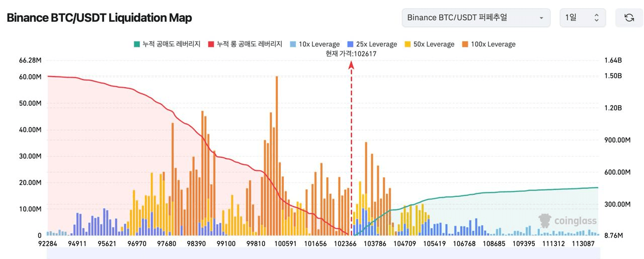Viewport: 644px width, 259px height.
Task: Click the red 누적 롱 color swatch
Action: click(x=211, y=44)
